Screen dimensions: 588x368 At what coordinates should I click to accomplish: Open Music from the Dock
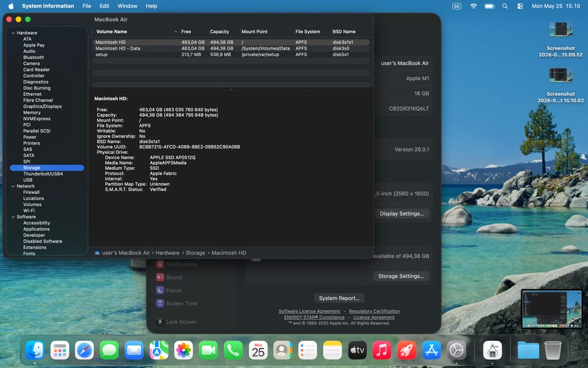click(x=382, y=350)
